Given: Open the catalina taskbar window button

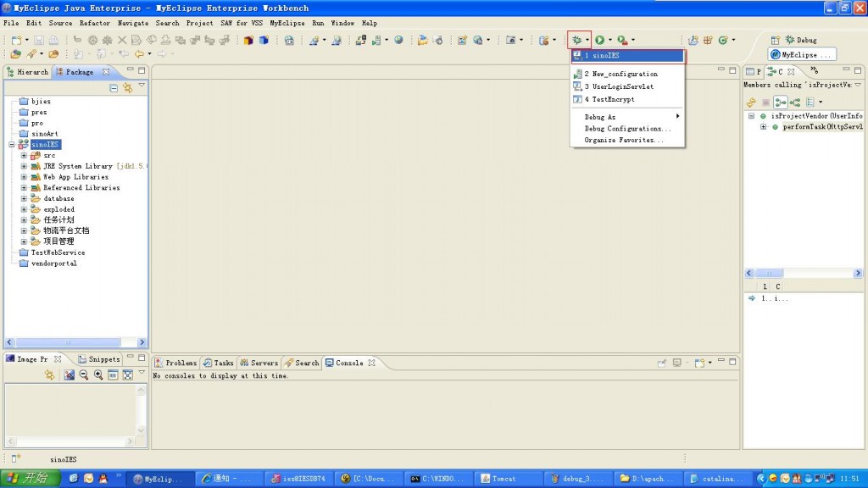Looking at the screenshot, I should pos(720,479).
